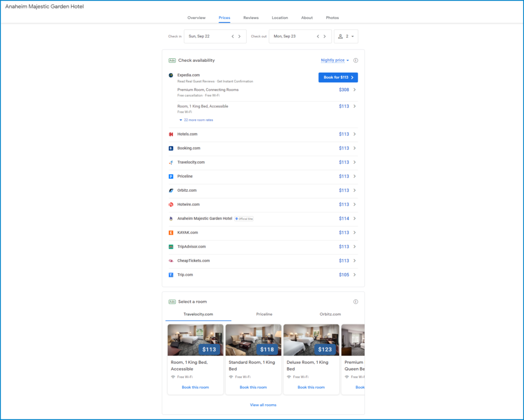Click the Booking.com logo icon
This screenshot has width=524, height=420.
coord(171,148)
